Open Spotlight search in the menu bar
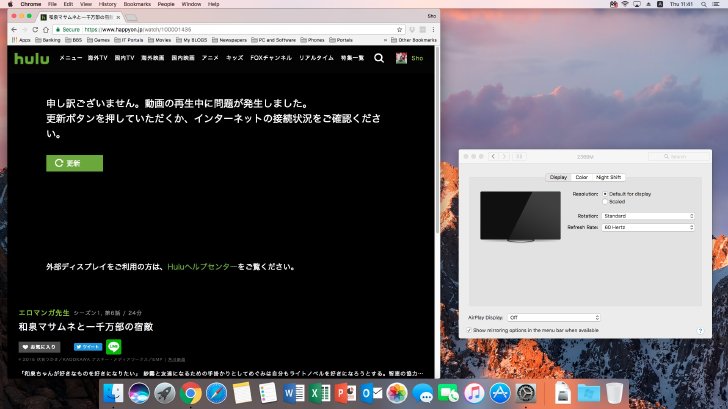728x409 pixels. (704, 4)
